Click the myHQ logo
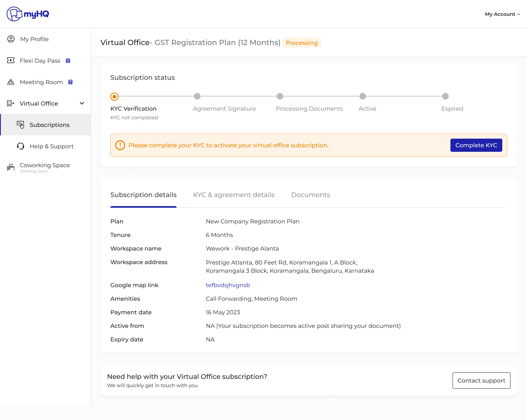 click(x=28, y=14)
